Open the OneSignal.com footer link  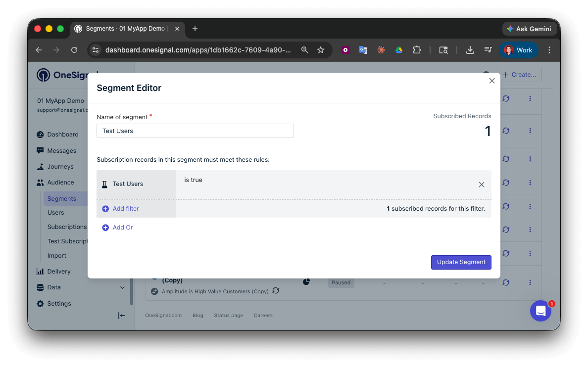[163, 316]
